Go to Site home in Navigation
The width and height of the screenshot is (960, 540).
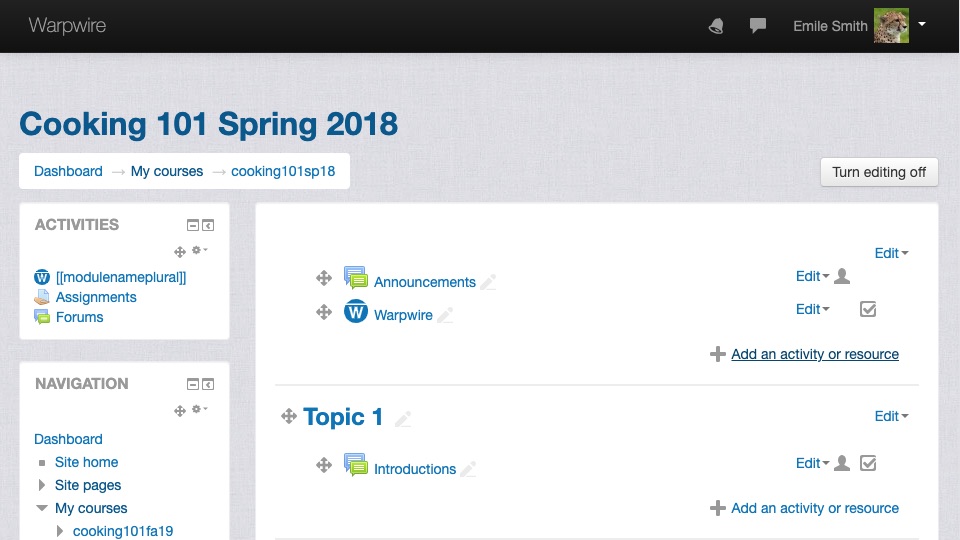[x=86, y=462]
